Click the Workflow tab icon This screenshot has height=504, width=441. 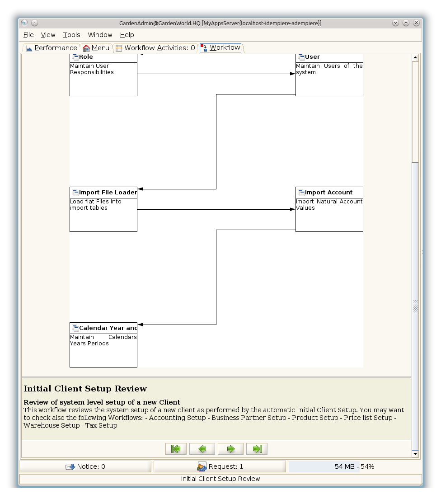[204, 48]
